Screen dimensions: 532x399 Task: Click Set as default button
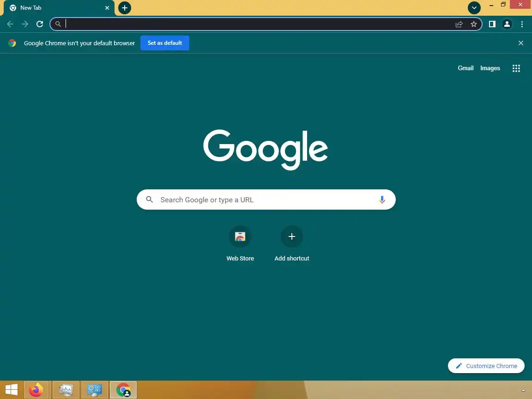coord(165,43)
